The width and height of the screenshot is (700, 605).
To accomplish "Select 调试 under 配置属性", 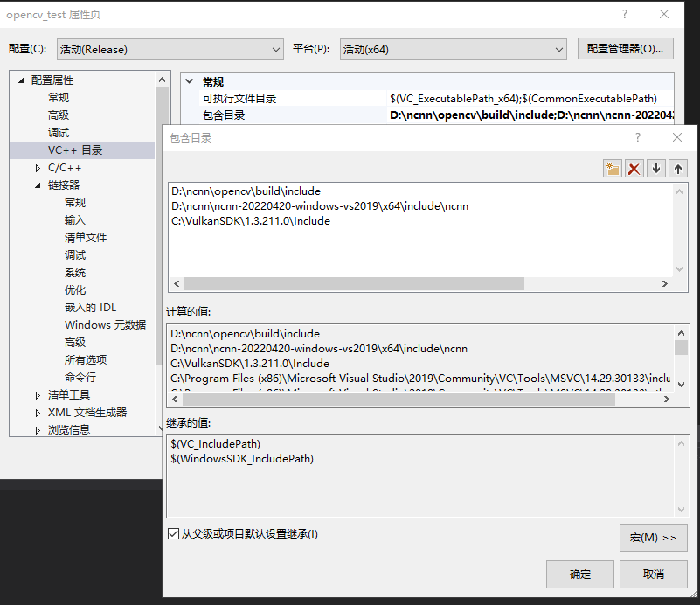I will click(x=59, y=133).
